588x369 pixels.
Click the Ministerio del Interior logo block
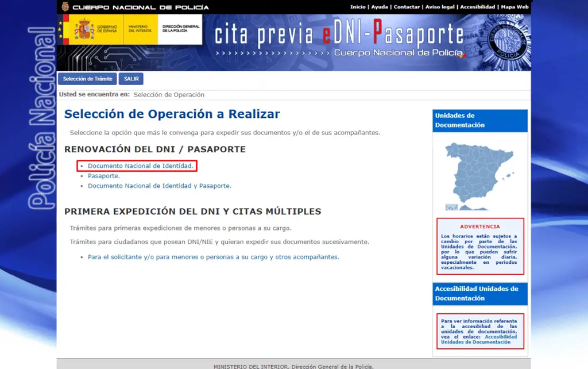[140, 30]
